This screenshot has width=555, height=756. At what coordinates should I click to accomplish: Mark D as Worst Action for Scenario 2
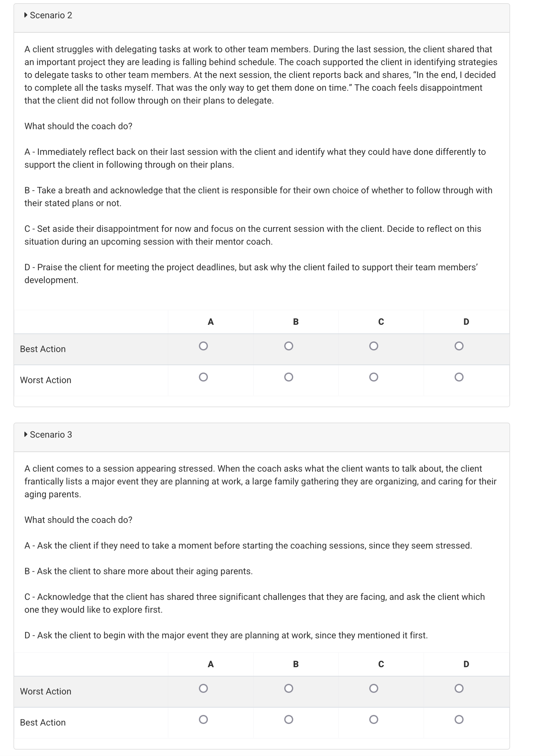[459, 377]
